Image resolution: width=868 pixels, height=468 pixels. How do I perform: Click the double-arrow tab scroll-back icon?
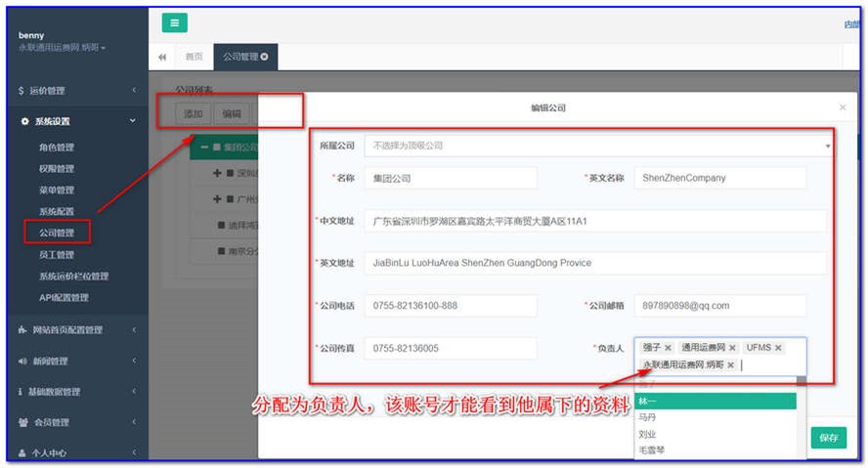tap(162, 57)
